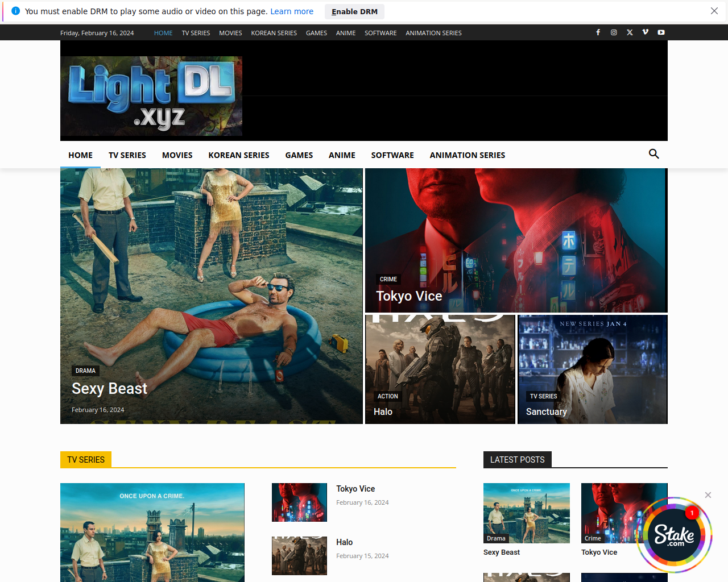The height and width of the screenshot is (582, 728).
Task: Dismiss the DRM notification bar
Action: [x=714, y=11]
